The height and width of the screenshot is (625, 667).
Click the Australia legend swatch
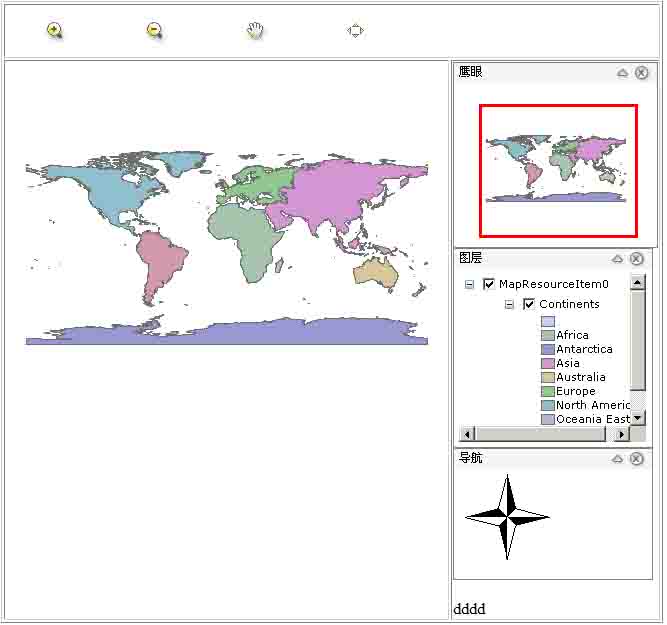[x=548, y=378]
